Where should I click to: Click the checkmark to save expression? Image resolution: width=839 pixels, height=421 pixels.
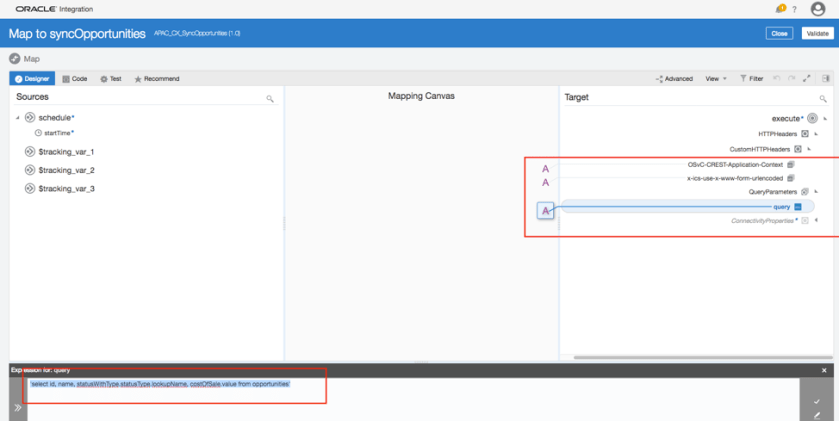tap(817, 400)
